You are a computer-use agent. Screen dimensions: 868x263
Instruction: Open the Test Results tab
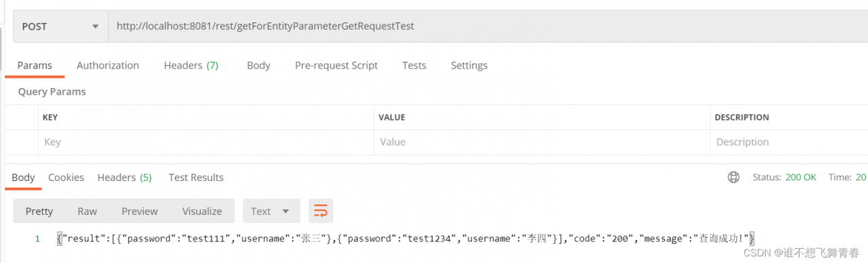pyautogui.click(x=196, y=177)
